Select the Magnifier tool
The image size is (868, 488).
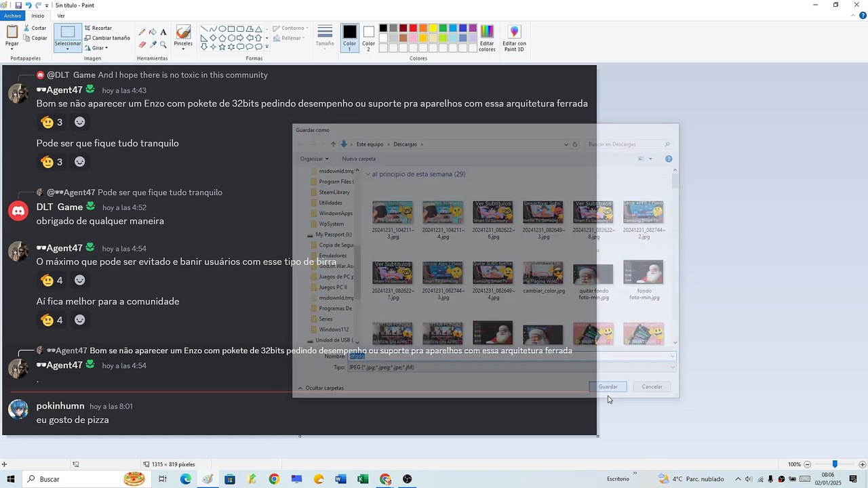coord(163,44)
